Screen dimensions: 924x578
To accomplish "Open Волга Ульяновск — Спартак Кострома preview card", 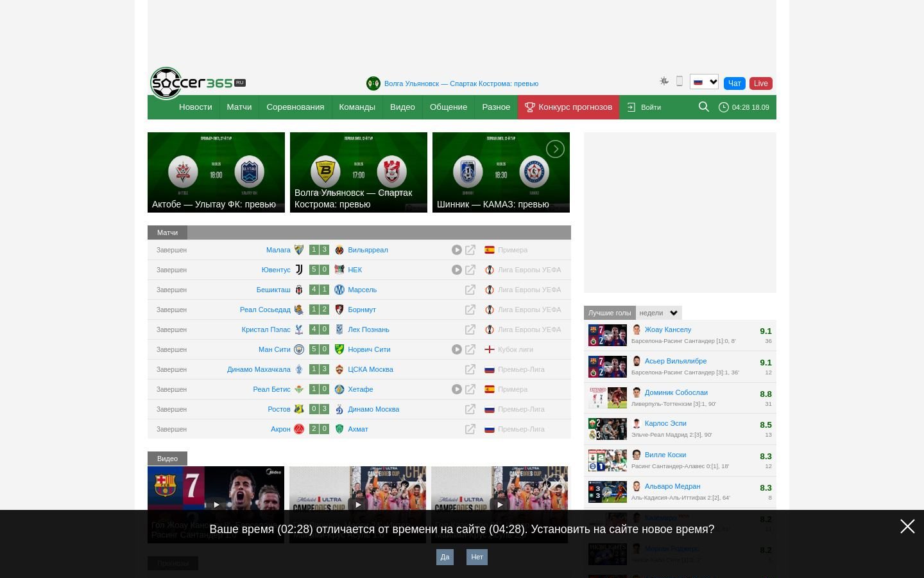I will pyautogui.click(x=359, y=172).
